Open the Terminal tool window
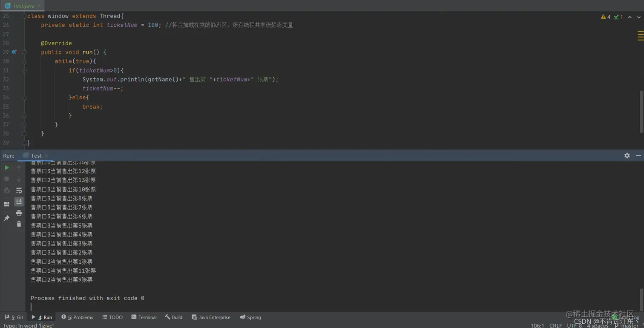 [144, 317]
